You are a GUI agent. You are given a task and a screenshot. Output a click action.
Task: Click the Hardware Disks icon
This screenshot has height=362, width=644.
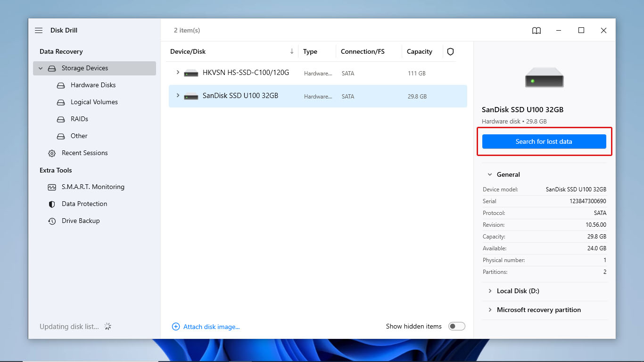coord(61,85)
